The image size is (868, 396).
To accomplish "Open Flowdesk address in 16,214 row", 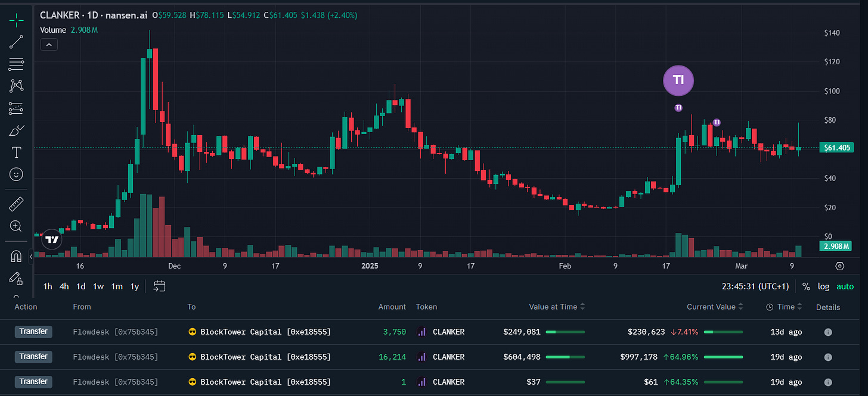I will 116,357.
